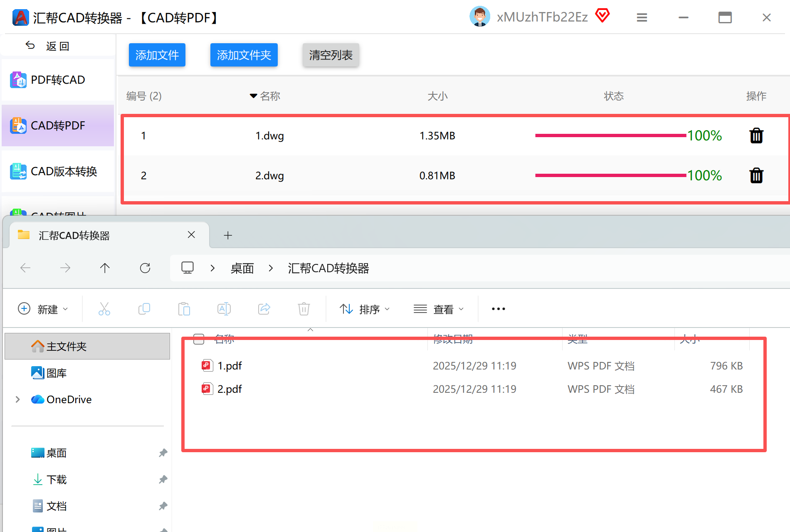Add a new Explorer tab with plus

coord(228,235)
